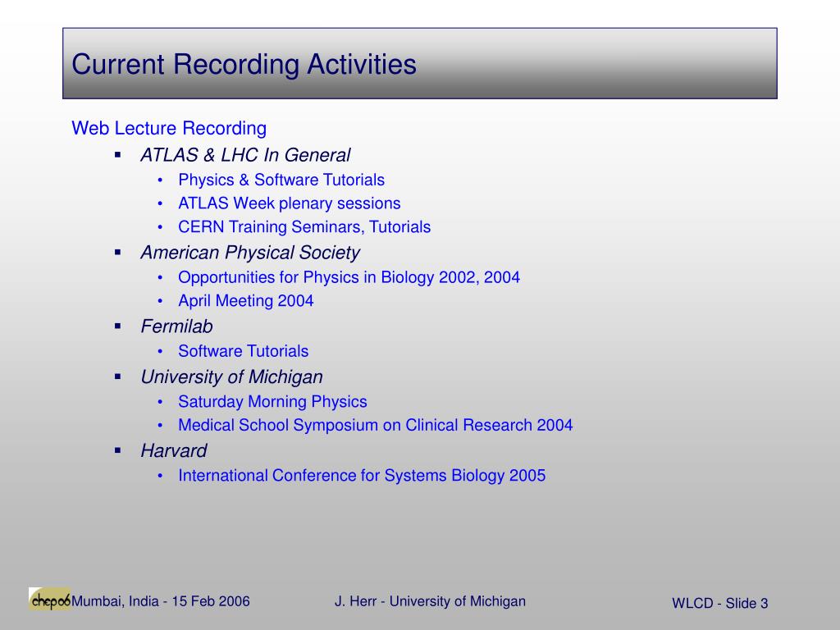The height and width of the screenshot is (630, 840).
Task: Click 'International Conference for Systems Biology 2005'
Action: coord(362,476)
